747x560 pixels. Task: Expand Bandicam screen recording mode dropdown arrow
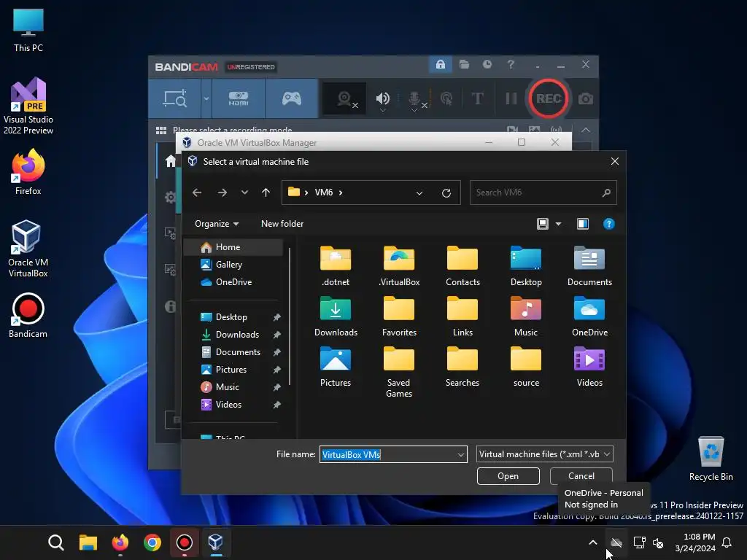point(206,98)
